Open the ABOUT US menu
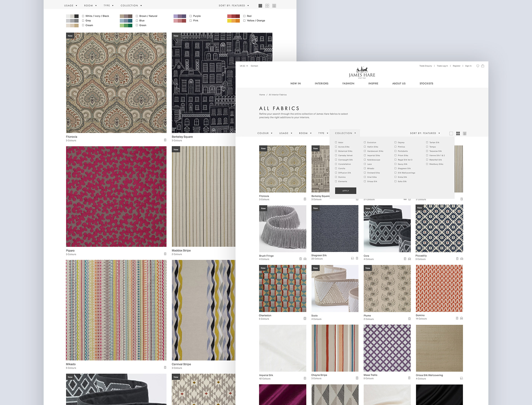Viewport: 532px width, 405px height. pos(399,83)
